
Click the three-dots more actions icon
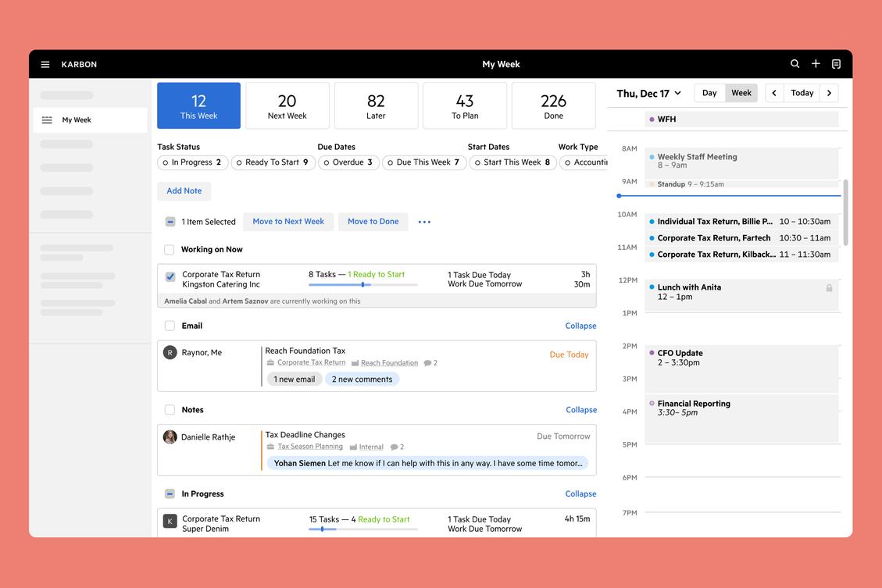pyautogui.click(x=424, y=222)
